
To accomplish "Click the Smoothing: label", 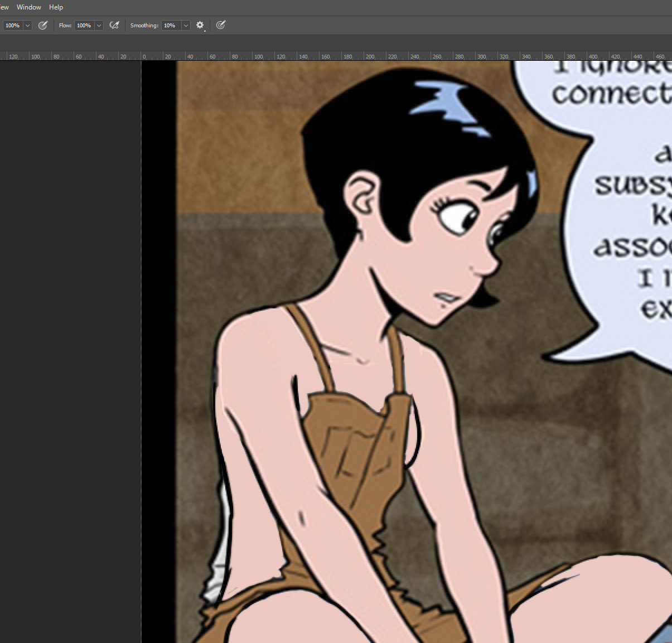I will [144, 26].
